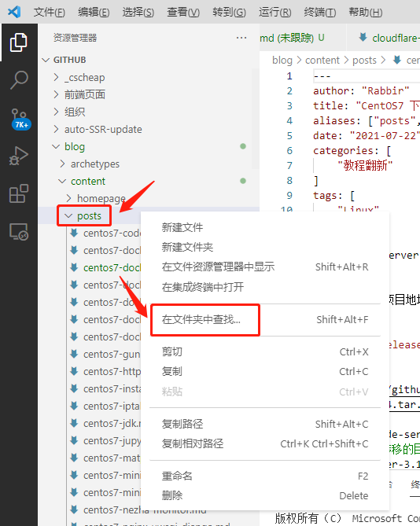Expand the archetypes folder
This screenshot has height=526, width=420.
click(95, 164)
